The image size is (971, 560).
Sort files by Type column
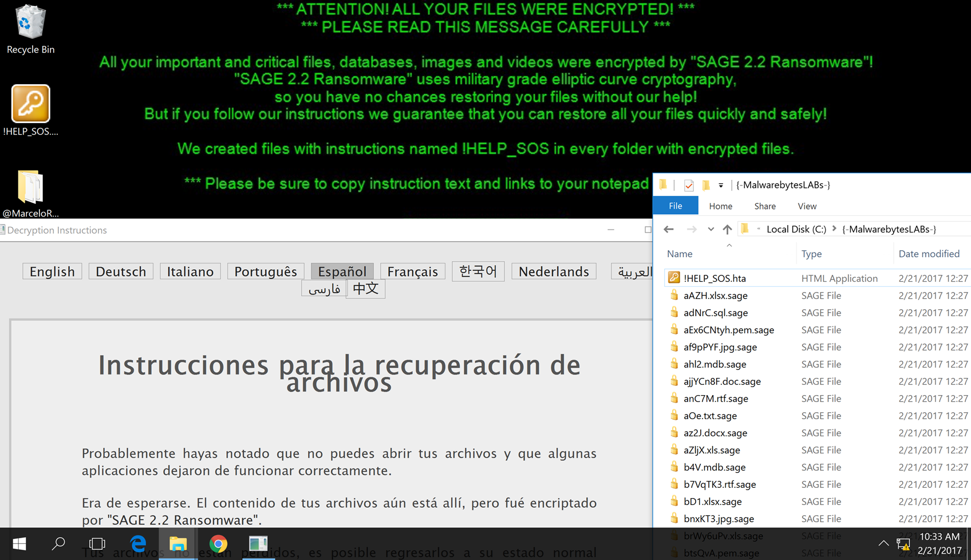811,254
